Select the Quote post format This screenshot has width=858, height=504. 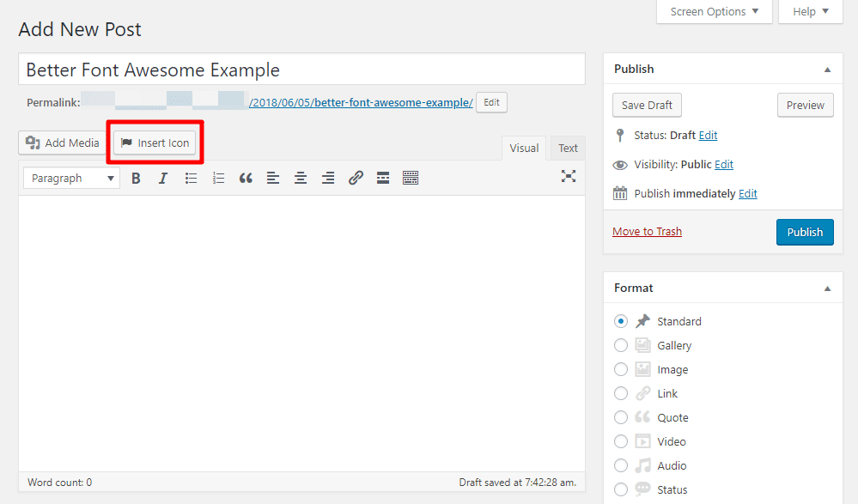coord(620,417)
